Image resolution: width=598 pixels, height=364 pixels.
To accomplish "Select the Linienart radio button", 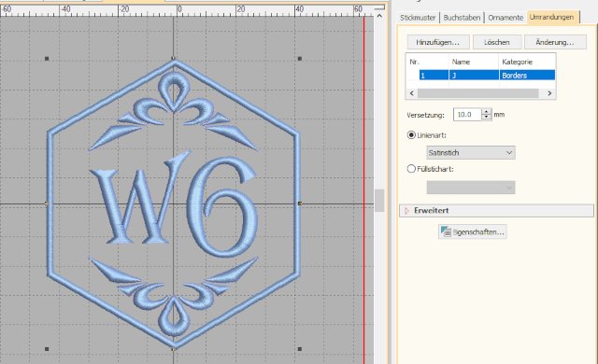I will click(411, 134).
